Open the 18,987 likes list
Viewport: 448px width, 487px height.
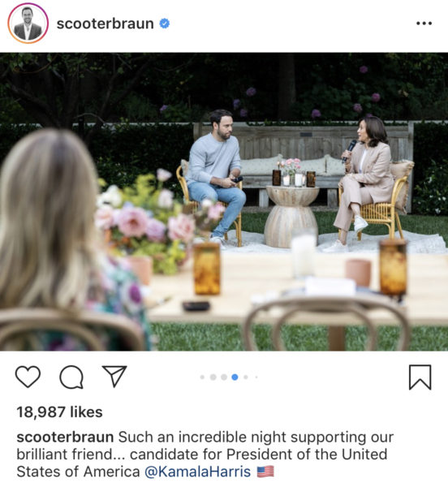59,412
